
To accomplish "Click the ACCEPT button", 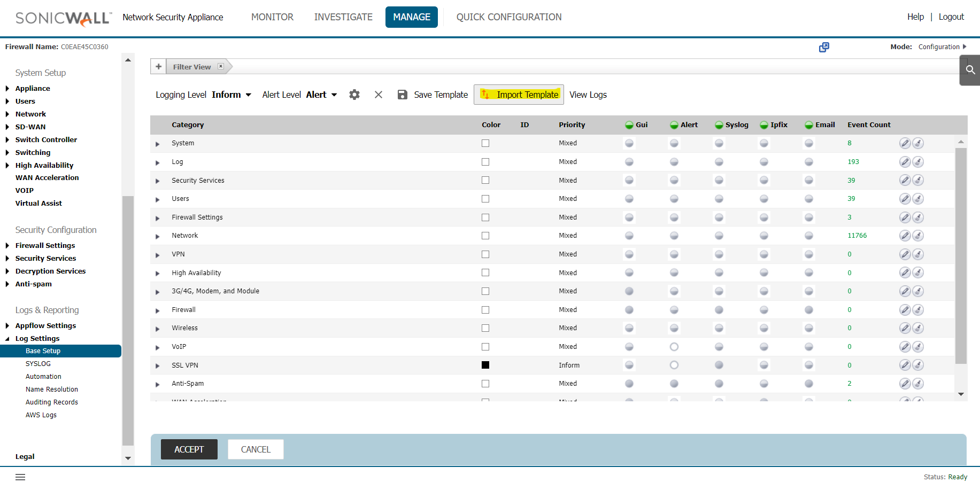I will tap(189, 449).
